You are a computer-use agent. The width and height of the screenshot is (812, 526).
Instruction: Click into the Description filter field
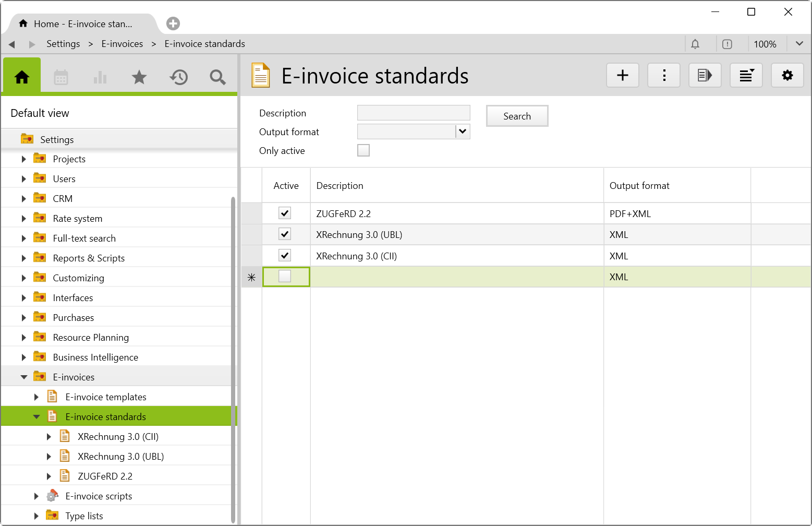pos(413,113)
